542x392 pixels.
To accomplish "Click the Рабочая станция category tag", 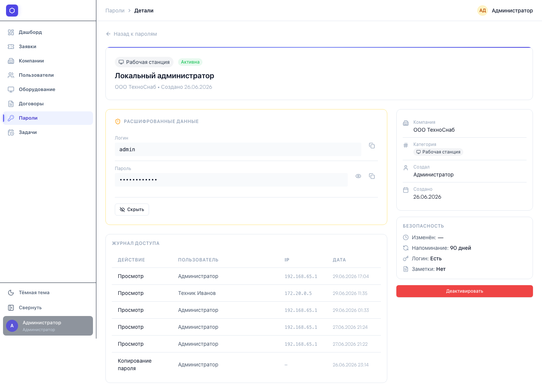I will coord(438,152).
